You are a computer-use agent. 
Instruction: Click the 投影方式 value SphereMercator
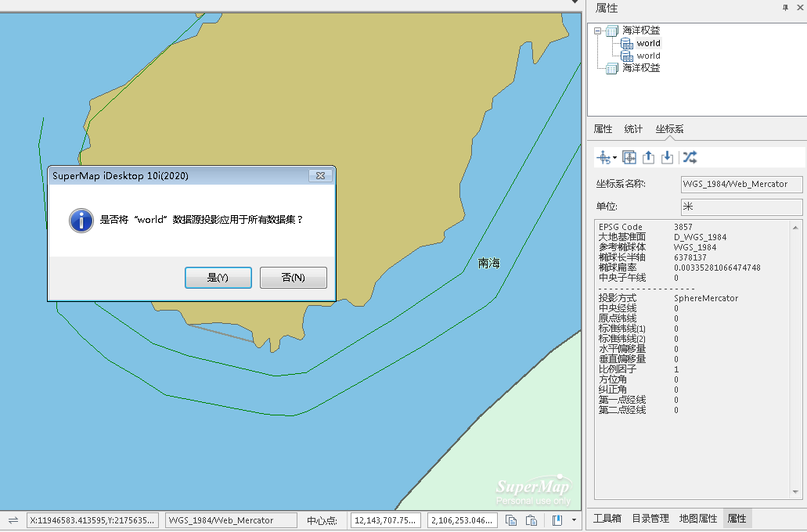(x=705, y=298)
